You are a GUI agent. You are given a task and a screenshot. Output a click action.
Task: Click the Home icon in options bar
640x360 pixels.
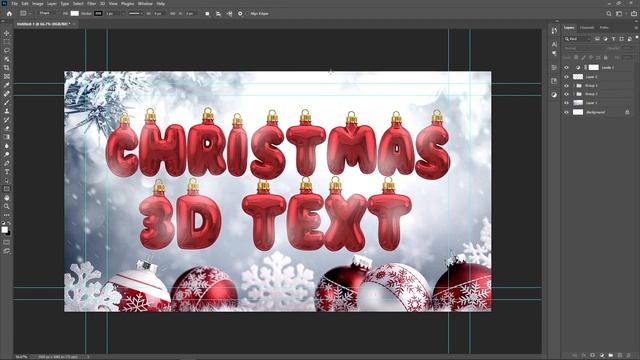(x=9, y=13)
